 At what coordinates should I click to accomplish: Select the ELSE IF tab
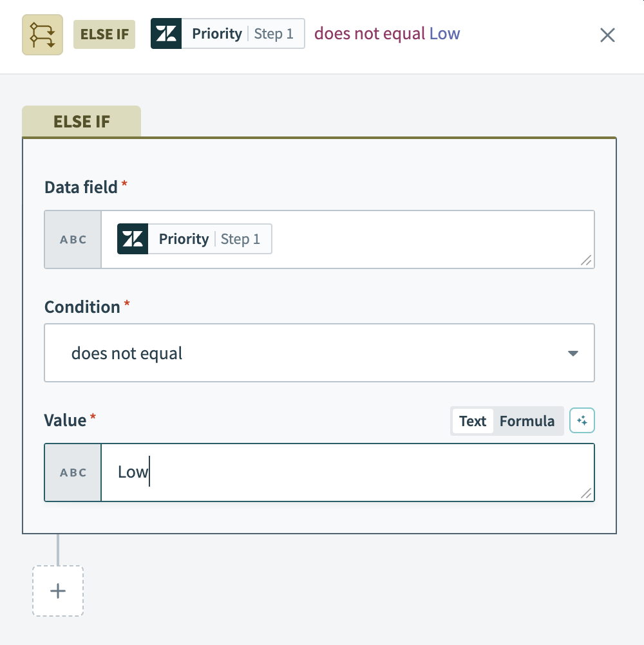pyautogui.click(x=82, y=122)
